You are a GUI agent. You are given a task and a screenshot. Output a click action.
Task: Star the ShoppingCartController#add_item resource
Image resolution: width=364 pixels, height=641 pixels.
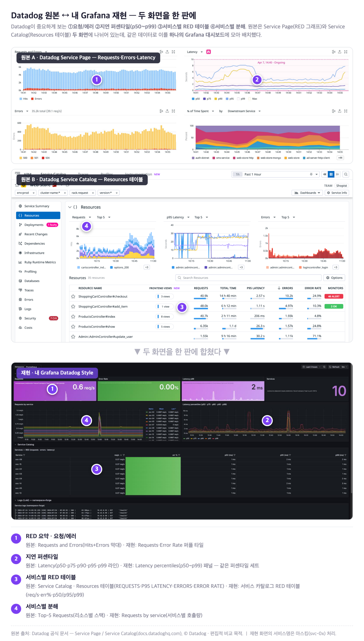73,306
